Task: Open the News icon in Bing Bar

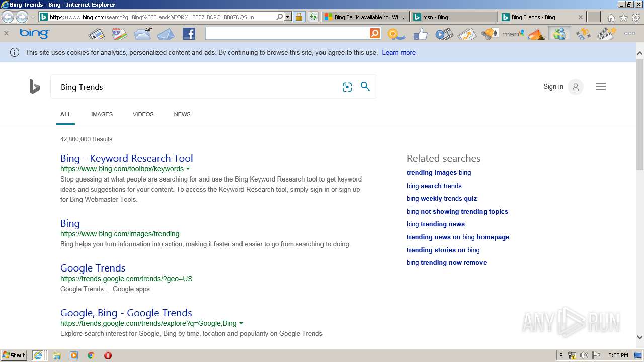Action: (96, 34)
